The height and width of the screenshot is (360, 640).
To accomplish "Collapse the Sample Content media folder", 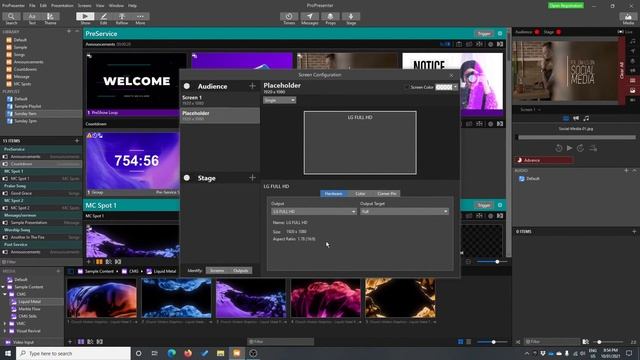I will click(x=3, y=287).
